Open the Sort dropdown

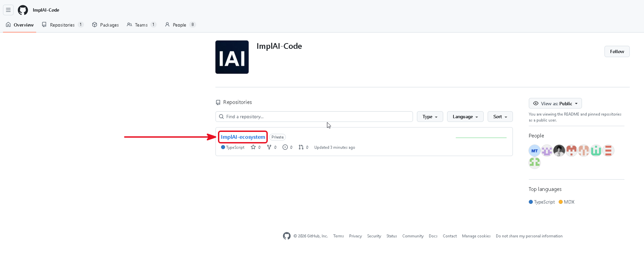click(500, 117)
